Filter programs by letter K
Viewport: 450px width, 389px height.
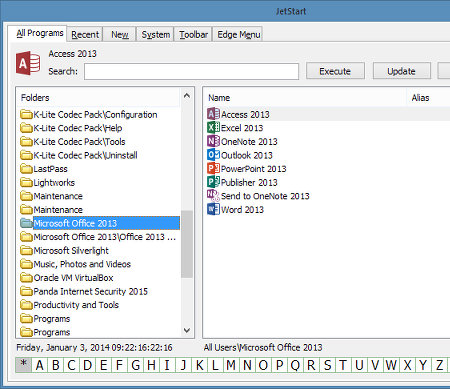(x=199, y=365)
